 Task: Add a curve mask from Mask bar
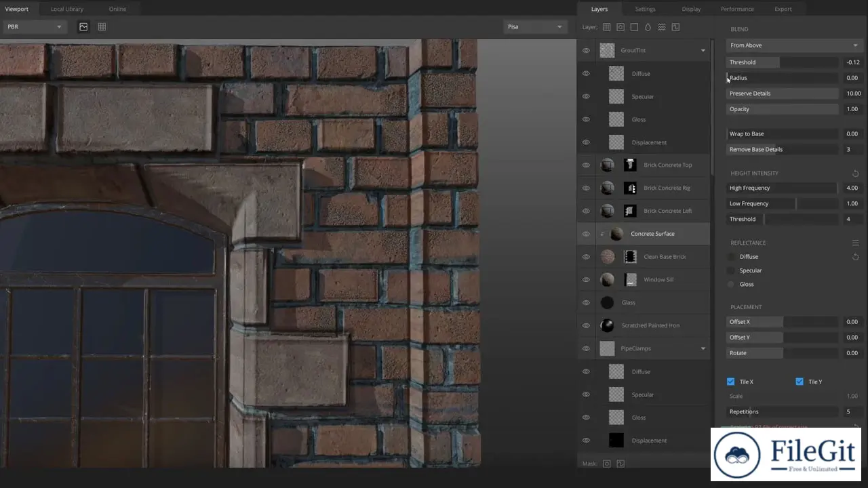620,464
